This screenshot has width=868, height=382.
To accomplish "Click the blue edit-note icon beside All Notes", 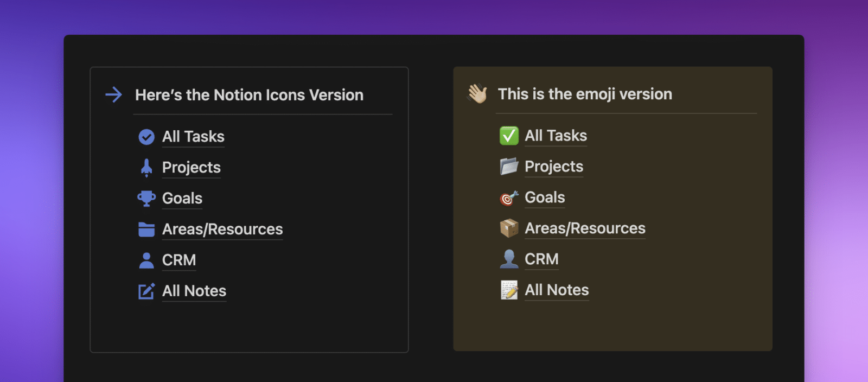I will [x=146, y=291].
